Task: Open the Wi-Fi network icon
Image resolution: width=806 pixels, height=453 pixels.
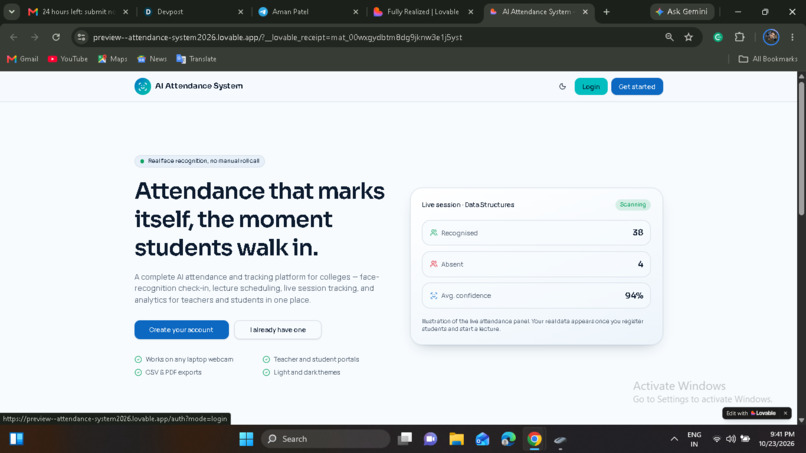Action: (717, 439)
